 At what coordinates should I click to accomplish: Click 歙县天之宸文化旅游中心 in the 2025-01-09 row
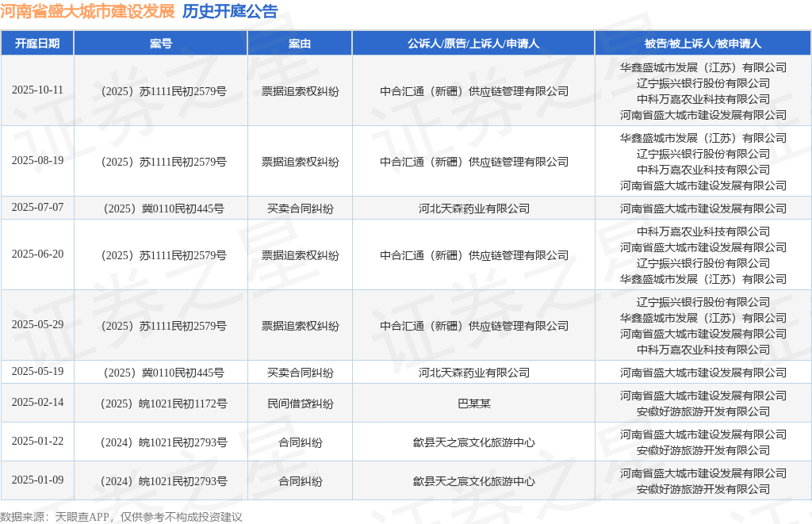[x=474, y=481]
